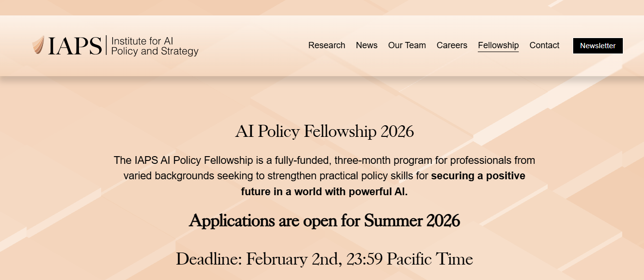Subscribe via the black Newsletter button
The width and height of the screenshot is (644, 280).
[x=598, y=46]
